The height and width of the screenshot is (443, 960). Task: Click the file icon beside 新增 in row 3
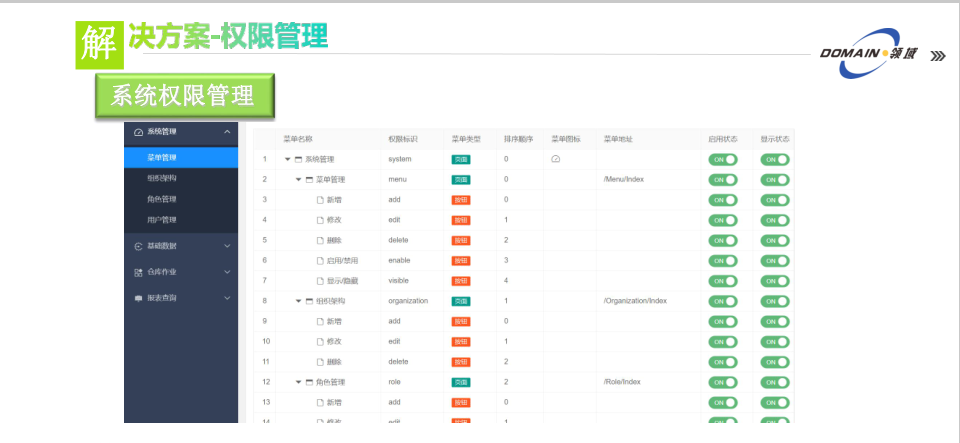coord(320,200)
